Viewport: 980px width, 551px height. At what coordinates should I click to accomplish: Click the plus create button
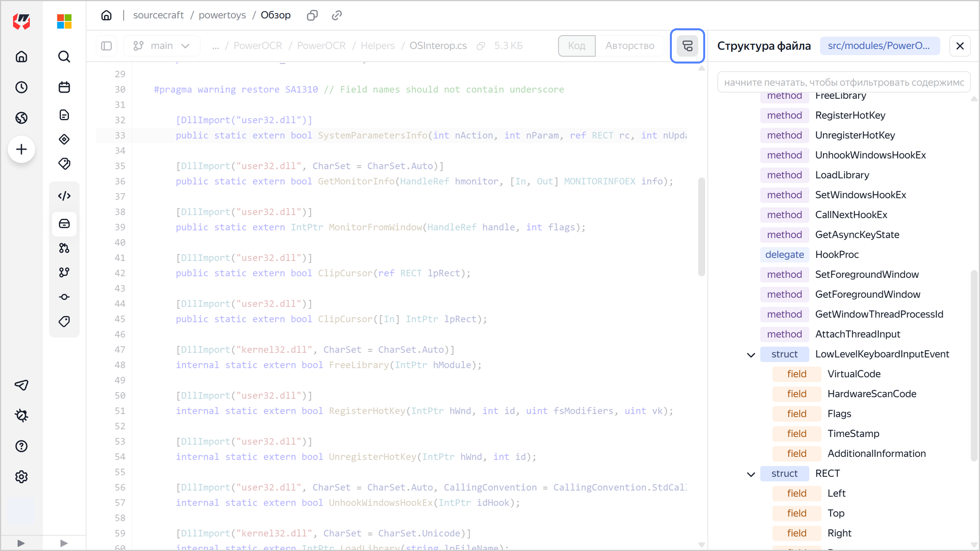(21, 149)
